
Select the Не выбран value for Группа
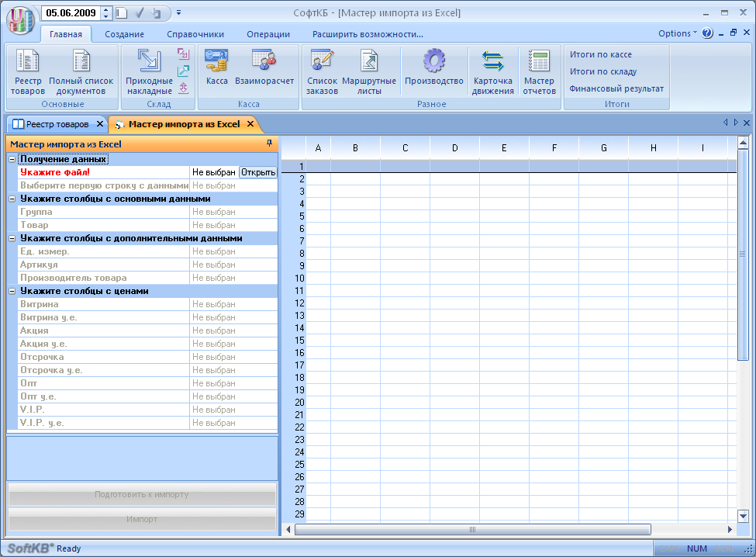[233, 212]
